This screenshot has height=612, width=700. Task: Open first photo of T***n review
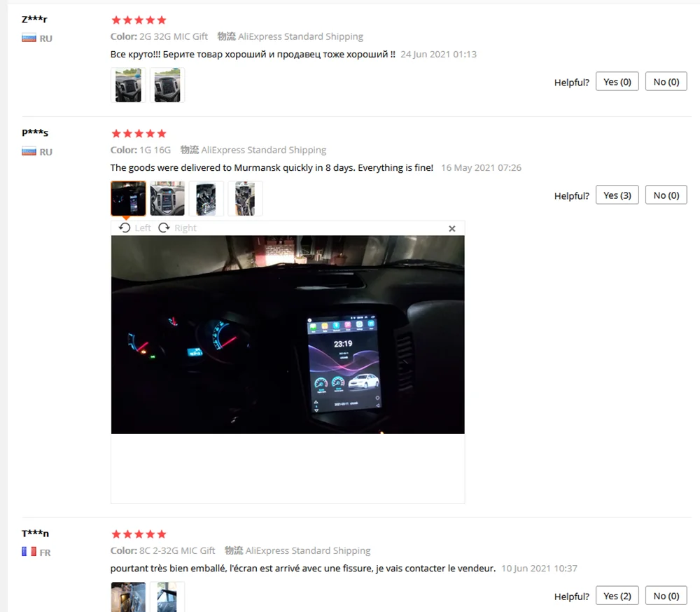pyautogui.click(x=128, y=597)
